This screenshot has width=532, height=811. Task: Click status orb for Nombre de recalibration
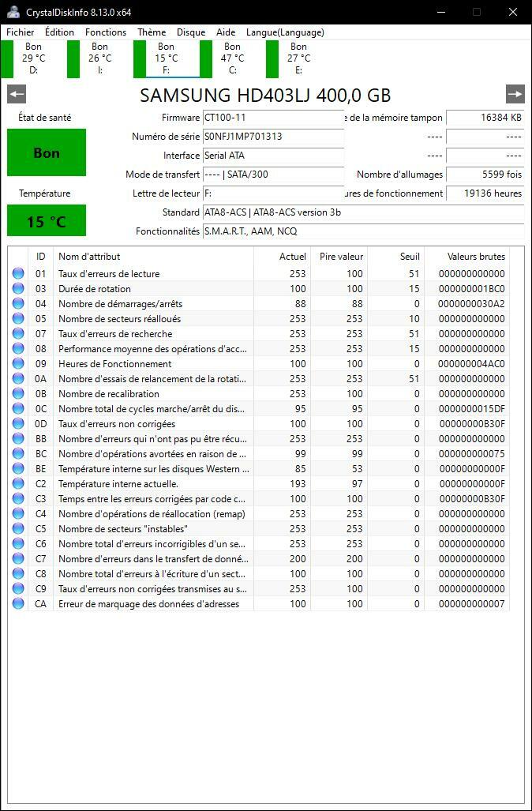(18, 393)
